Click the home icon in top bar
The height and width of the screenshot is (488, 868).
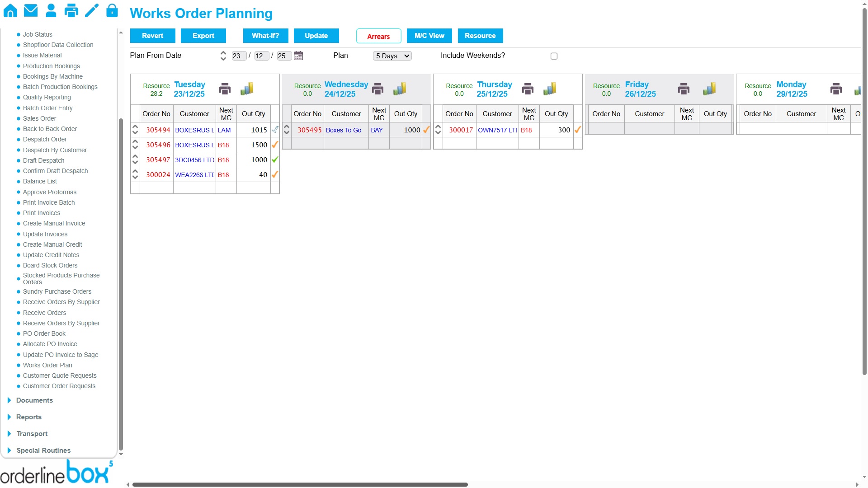click(x=10, y=10)
